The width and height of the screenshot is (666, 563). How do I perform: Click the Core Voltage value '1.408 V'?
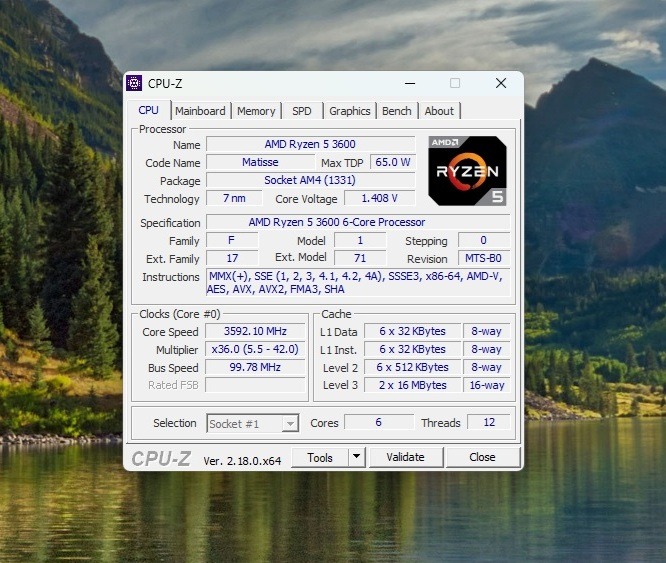coord(380,198)
